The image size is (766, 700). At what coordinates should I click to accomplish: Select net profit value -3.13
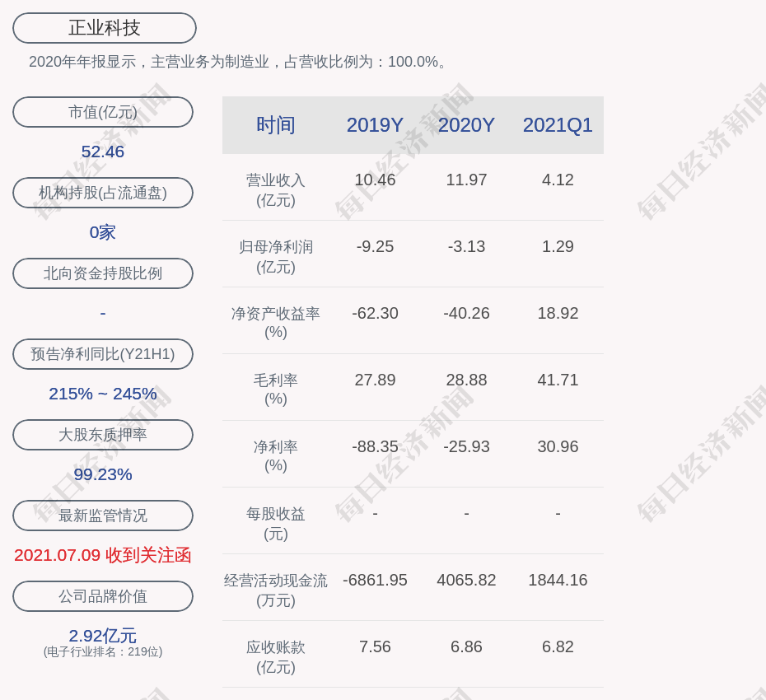pyautogui.click(x=466, y=247)
